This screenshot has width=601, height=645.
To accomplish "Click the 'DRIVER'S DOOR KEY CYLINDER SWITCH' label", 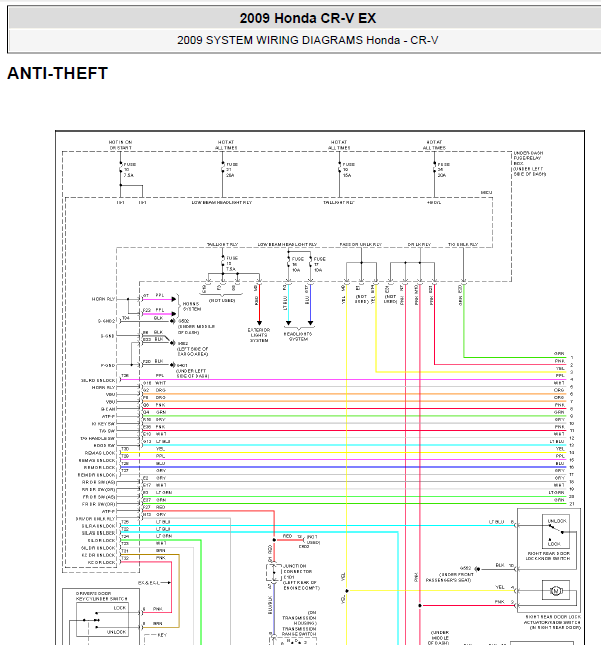I will click(102, 596).
